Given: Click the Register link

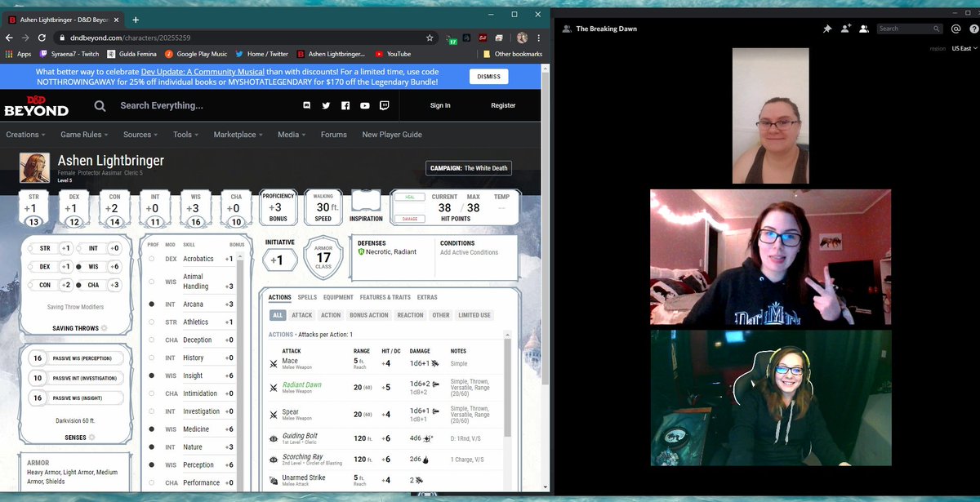Looking at the screenshot, I should click(503, 105).
